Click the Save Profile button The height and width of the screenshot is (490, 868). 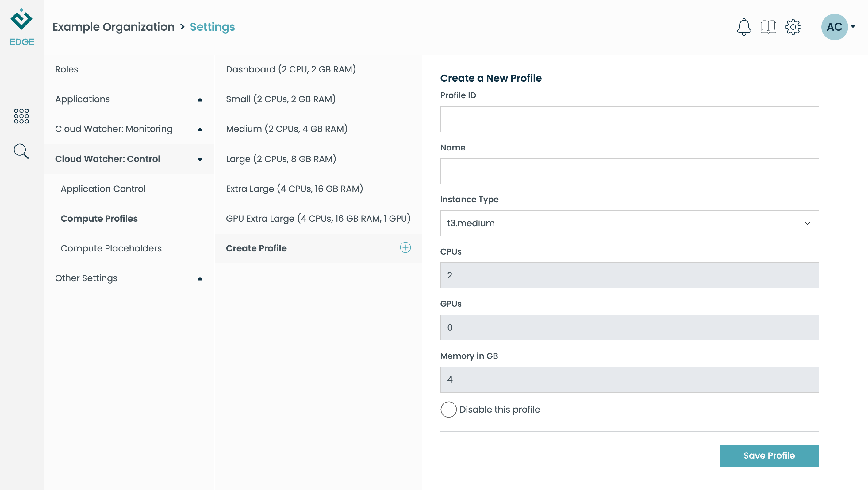click(769, 456)
